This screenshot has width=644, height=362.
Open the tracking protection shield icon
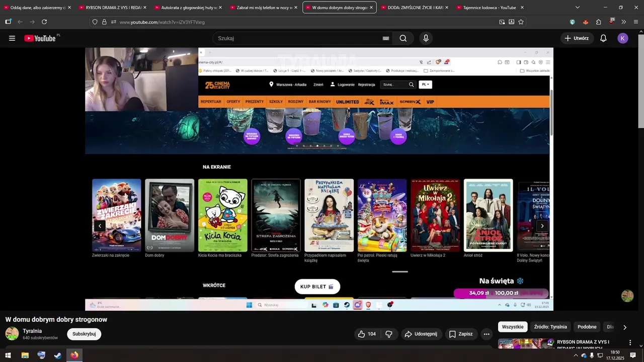coord(95,22)
